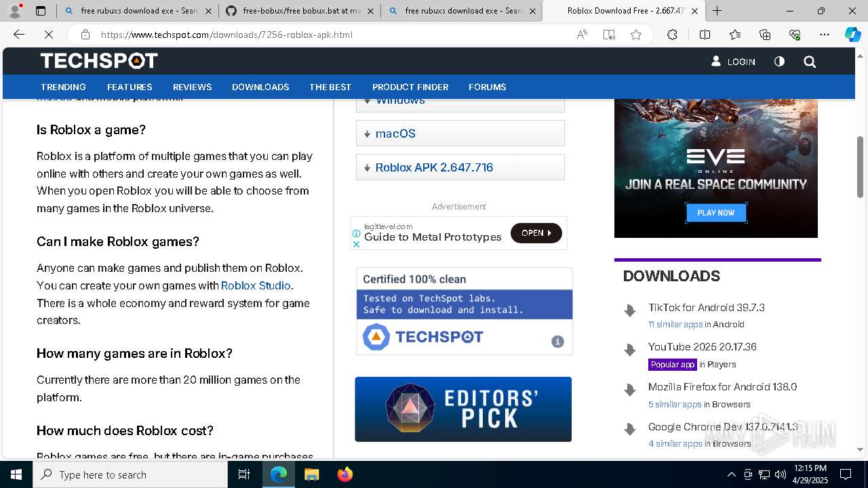This screenshot has height=488, width=868.
Task: Close the Roblox Download Free tab
Action: [694, 11]
